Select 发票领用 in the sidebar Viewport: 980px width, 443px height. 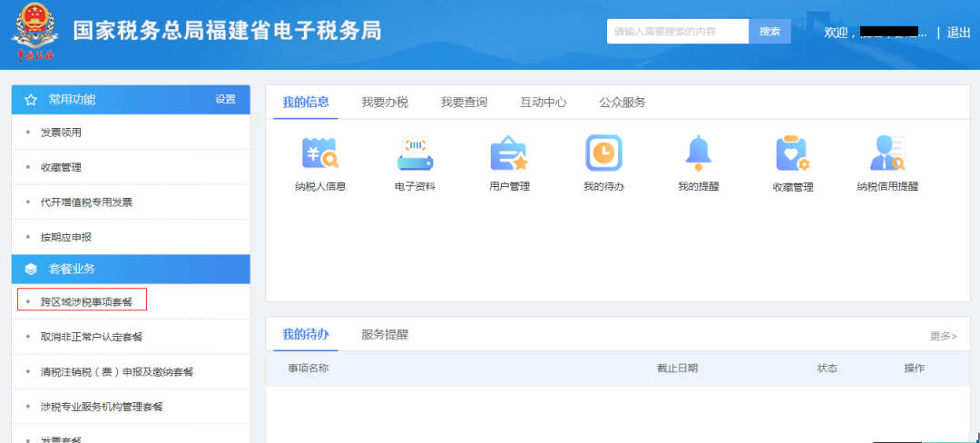61,133
